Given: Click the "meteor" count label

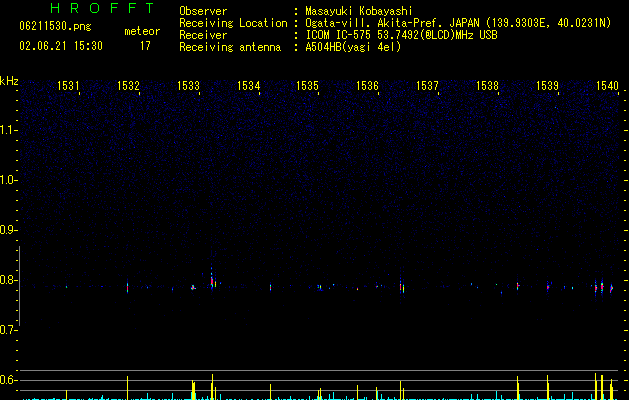Looking at the screenshot, I should [x=142, y=31].
